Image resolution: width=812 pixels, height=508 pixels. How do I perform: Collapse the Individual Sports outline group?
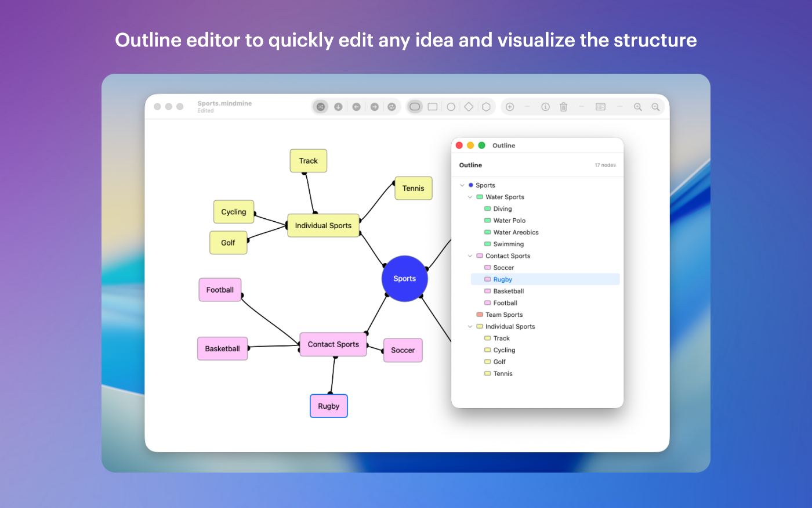(470, 327)
